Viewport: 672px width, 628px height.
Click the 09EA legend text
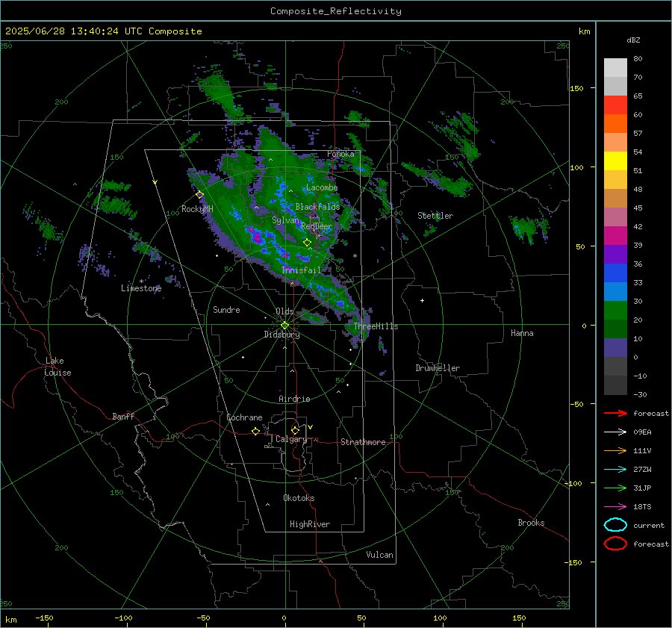642,432
